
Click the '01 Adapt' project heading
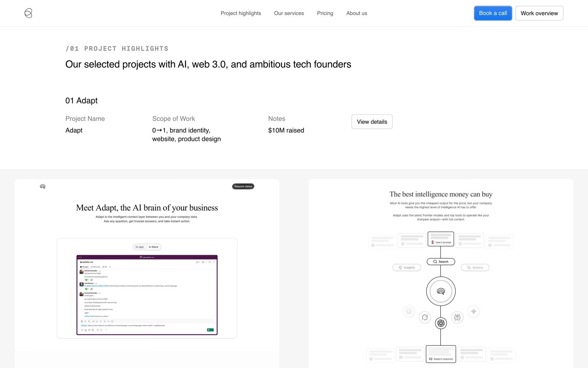tap(82, 100)
